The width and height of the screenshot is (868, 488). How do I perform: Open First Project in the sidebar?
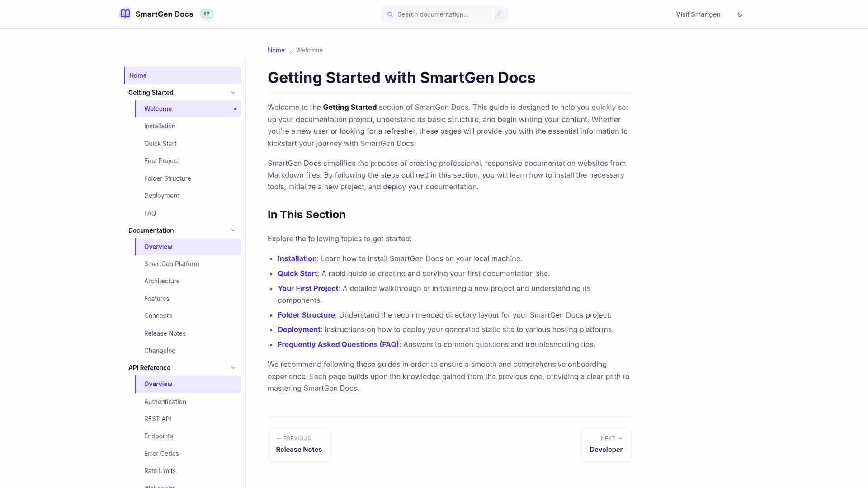click(x=188, y=161)
